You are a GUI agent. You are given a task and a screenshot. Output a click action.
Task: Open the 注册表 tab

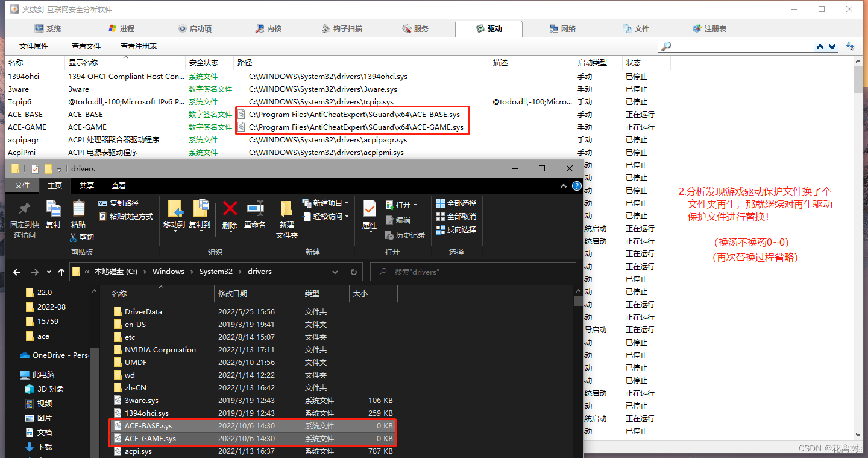pyautogui.click(x=709, y=28)
